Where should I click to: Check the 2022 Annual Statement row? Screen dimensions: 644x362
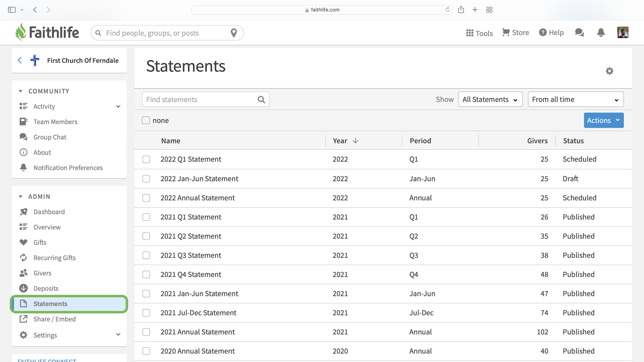pyautogui.click(x=146, y=198)
